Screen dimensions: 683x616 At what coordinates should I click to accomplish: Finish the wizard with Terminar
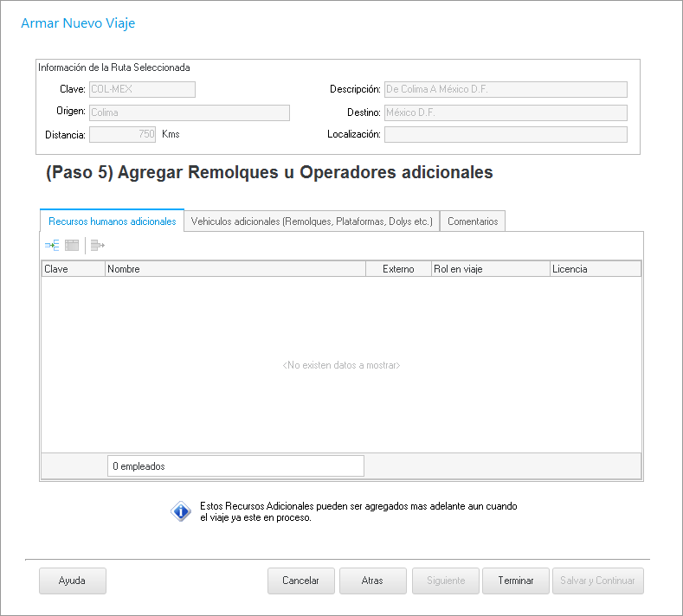click(516, 581)
